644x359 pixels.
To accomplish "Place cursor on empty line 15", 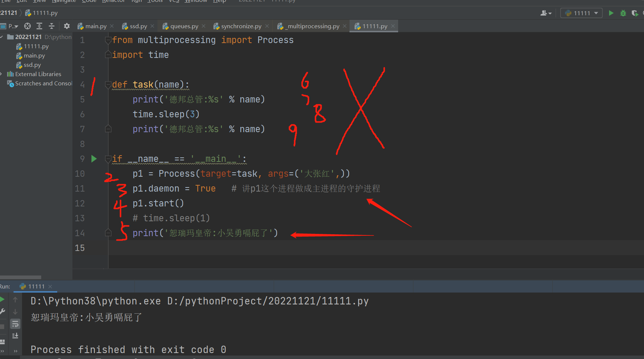I will tap(376, 248).
